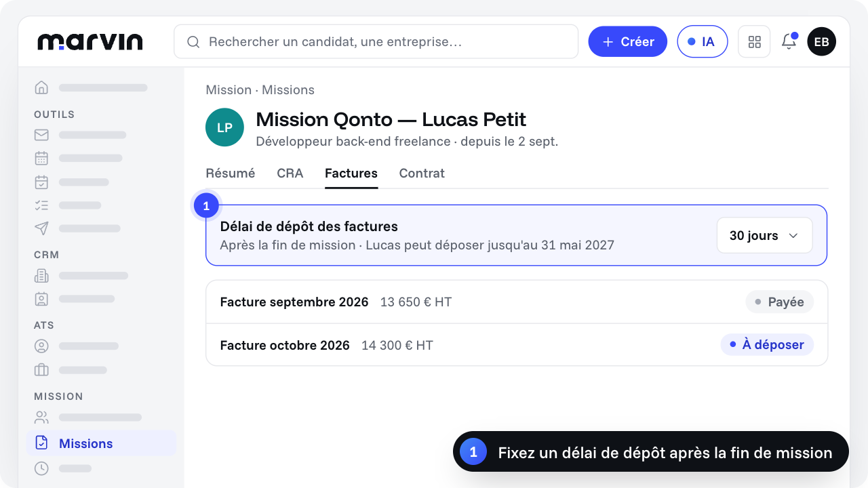
Task: Select the contact card icon under CRM
Action: pos(41,298)
